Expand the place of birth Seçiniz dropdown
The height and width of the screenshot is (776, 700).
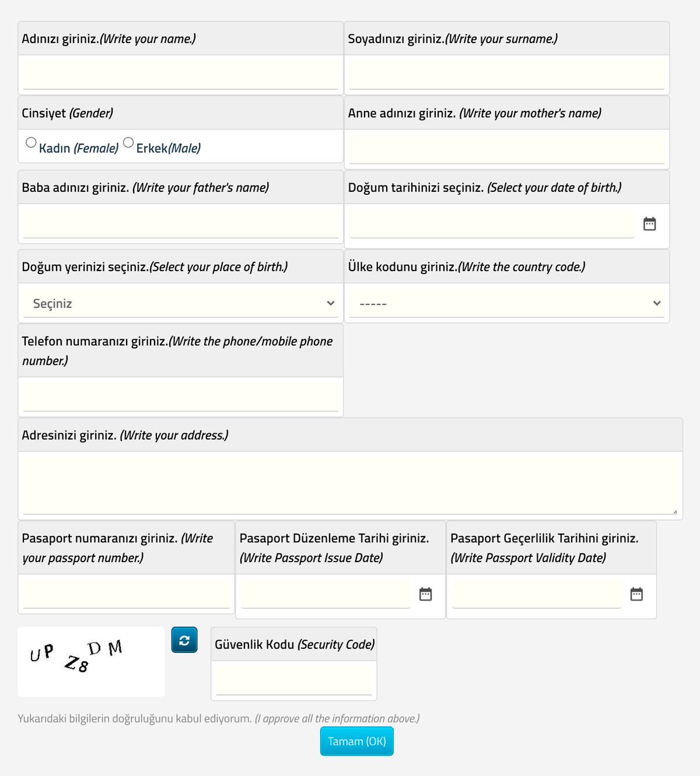coord(181,303)
